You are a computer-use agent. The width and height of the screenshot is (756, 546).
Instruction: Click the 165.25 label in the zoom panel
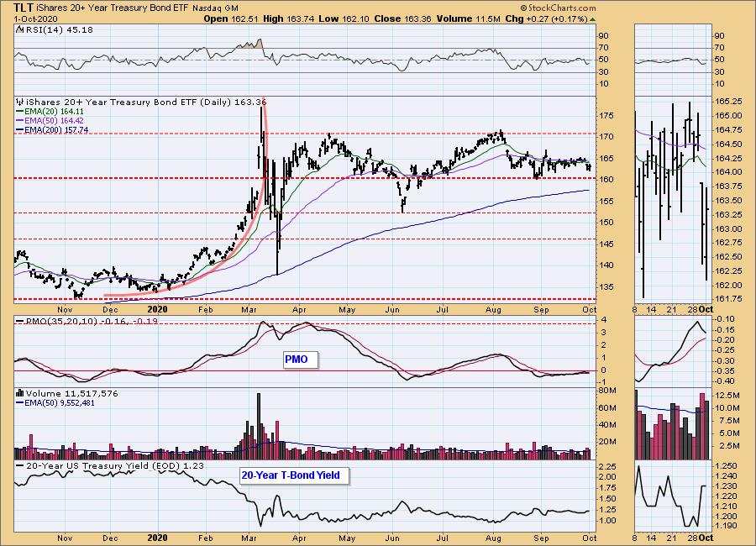[728, 102]
